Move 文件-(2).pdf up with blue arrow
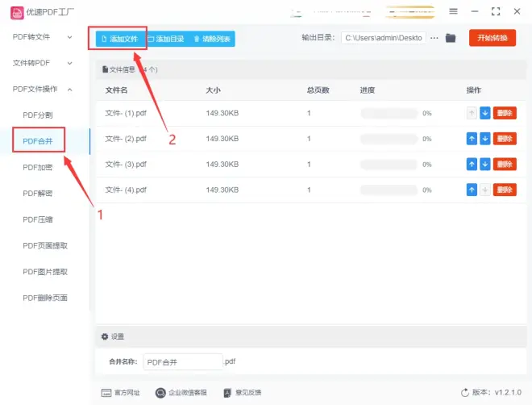The image size is (532, 405). 472,139
